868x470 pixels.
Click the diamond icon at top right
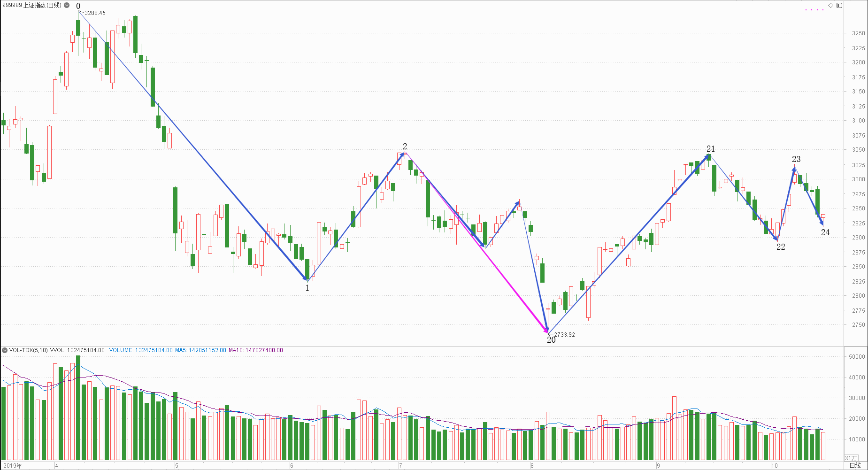pos(830,5)
